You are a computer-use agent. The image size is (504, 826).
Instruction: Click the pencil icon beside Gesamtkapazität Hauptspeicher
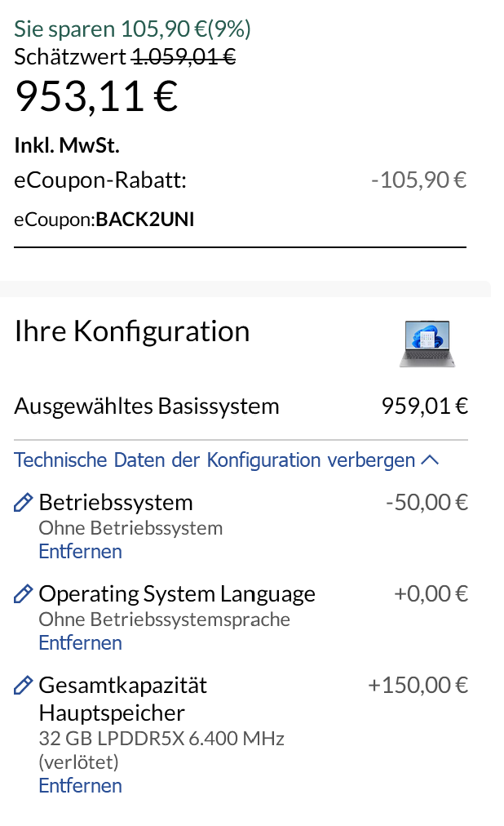tap(23, 686)
